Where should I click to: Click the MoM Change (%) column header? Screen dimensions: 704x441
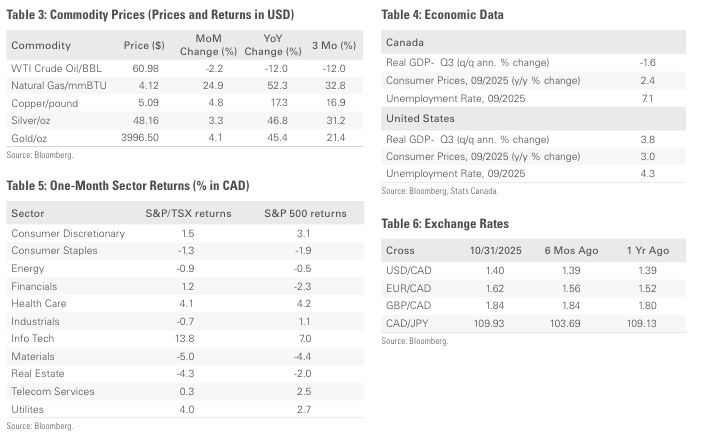(x=199, y=45)
